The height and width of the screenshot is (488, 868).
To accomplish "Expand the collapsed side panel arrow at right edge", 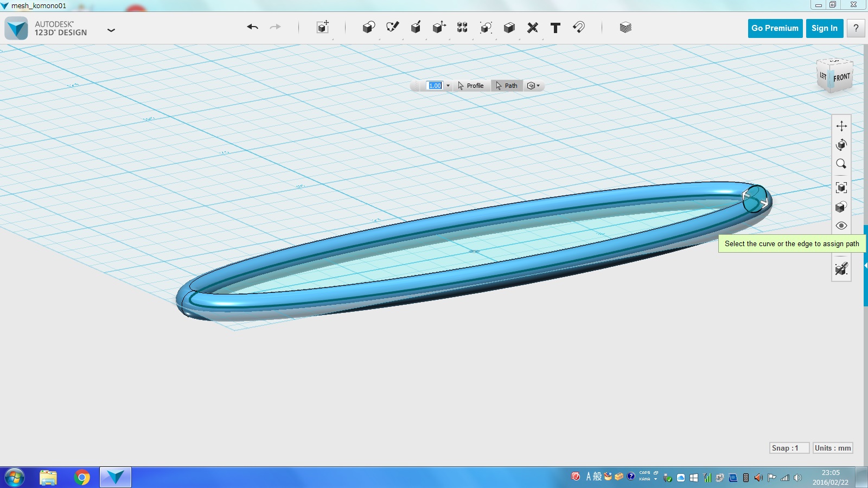I will [866, 266].
